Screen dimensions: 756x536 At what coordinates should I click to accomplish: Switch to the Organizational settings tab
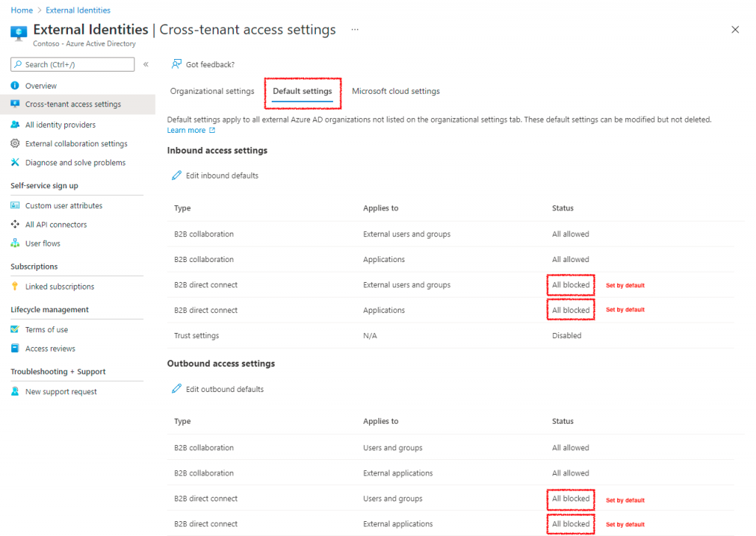click(212, 91)
